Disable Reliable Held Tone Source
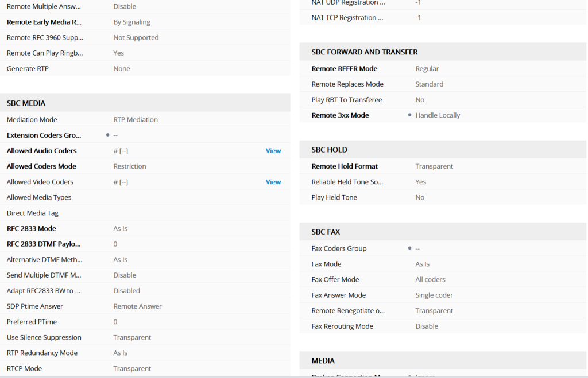The image size is (588, 378). coord(419,181)
